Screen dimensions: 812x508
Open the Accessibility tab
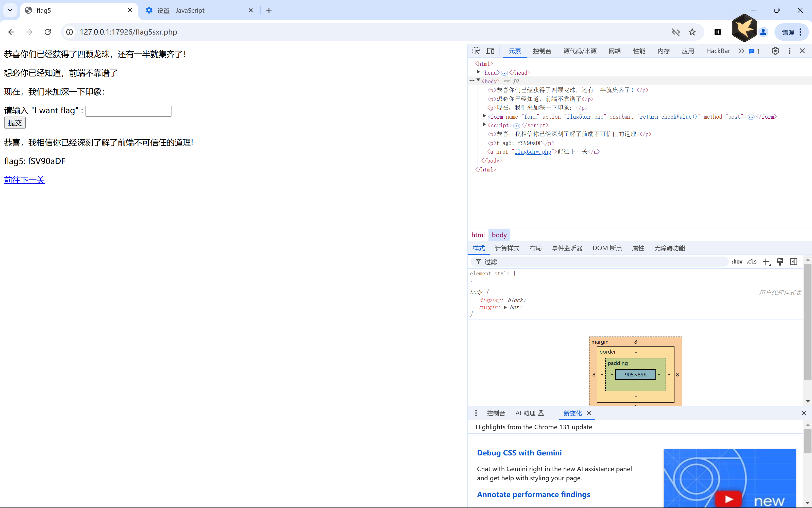pyautogui.click(x=669, y=248)
